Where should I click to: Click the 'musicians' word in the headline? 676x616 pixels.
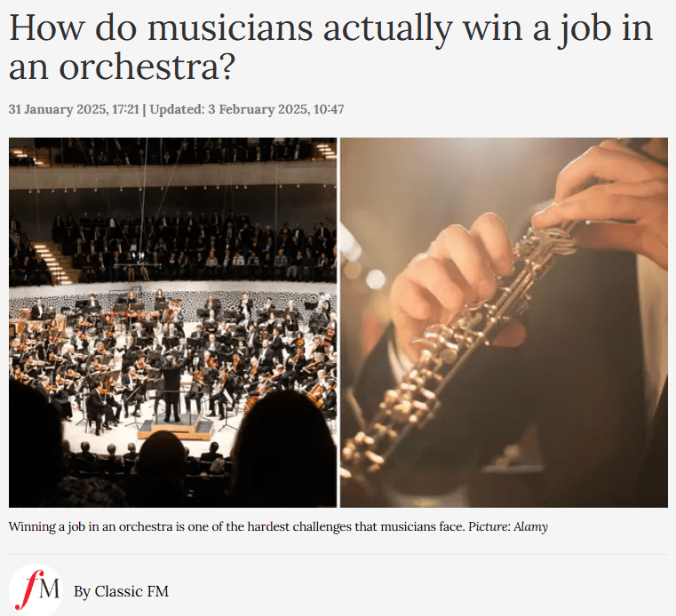point(230,28)
